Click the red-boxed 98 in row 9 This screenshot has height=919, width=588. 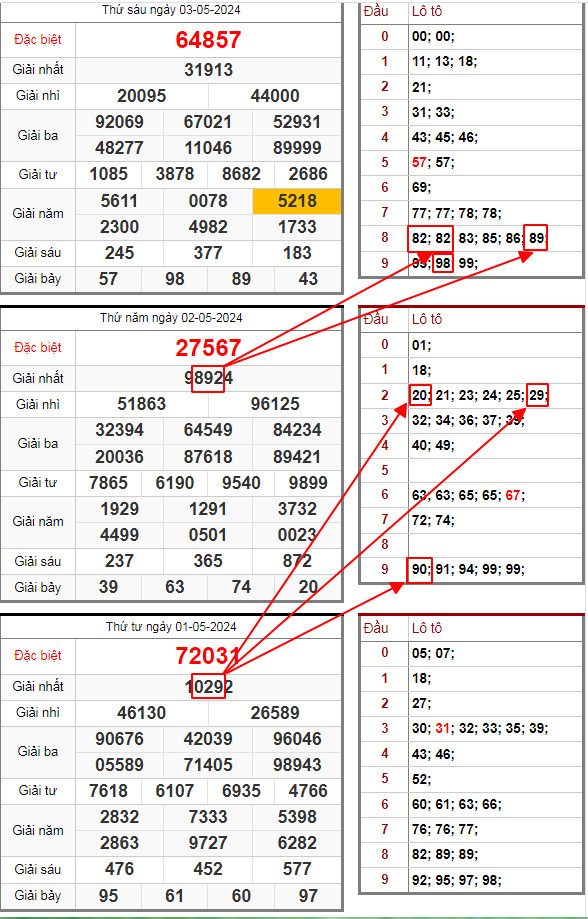coord(443,263)
